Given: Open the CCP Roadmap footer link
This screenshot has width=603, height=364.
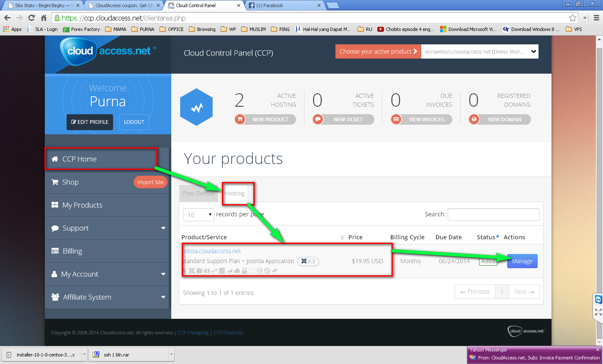Looking at the screenshot, I should (228, 333).
